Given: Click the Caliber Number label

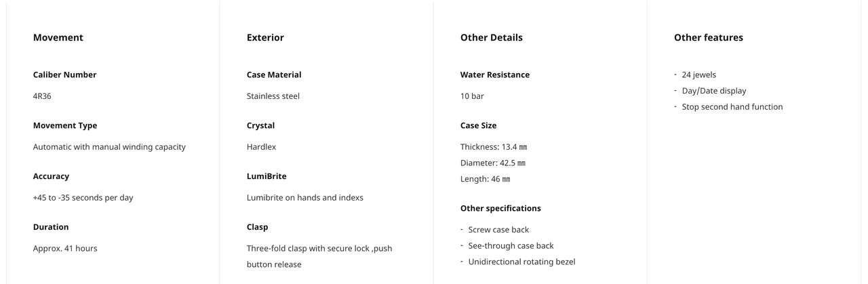Looking at the screenshot, I should pos(65,75).
